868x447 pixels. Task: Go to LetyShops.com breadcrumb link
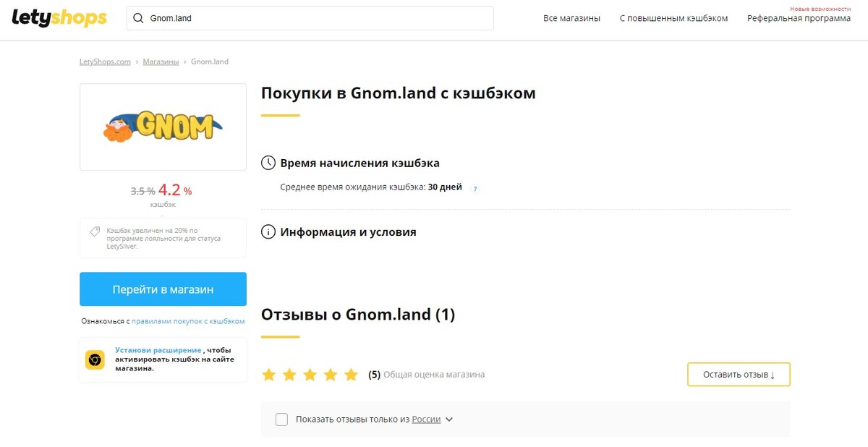[x=105, y=61]
